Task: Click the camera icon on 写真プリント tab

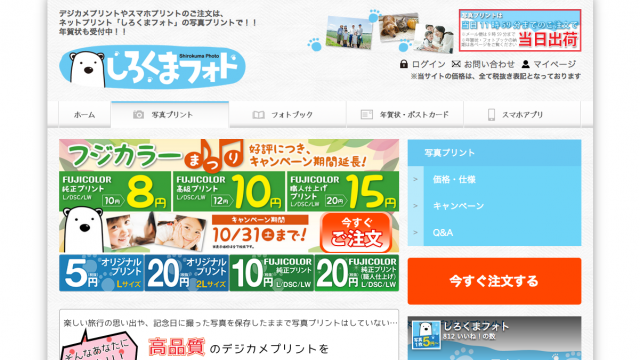Action: [138, 115]
